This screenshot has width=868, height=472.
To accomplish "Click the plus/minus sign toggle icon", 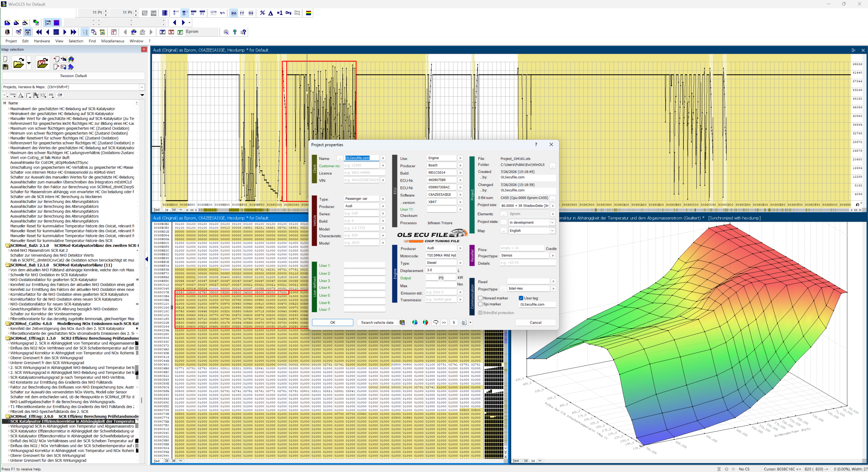I will tap(222, 13).
